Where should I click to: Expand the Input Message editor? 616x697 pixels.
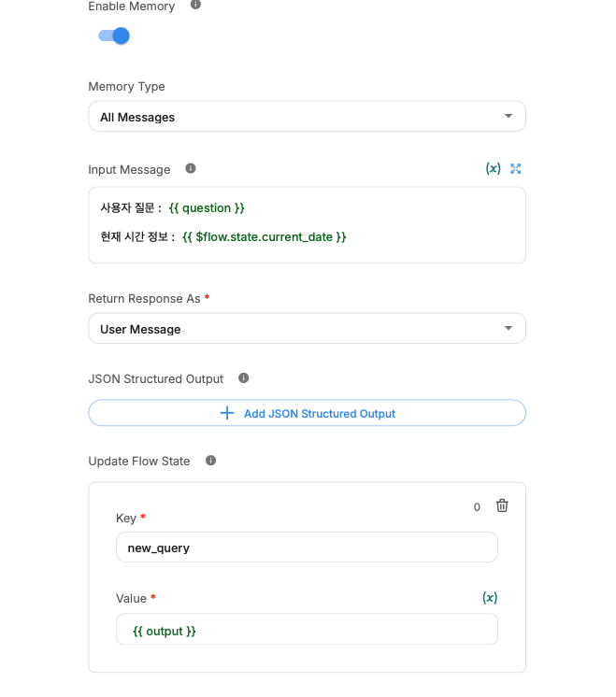coord(516,169)
